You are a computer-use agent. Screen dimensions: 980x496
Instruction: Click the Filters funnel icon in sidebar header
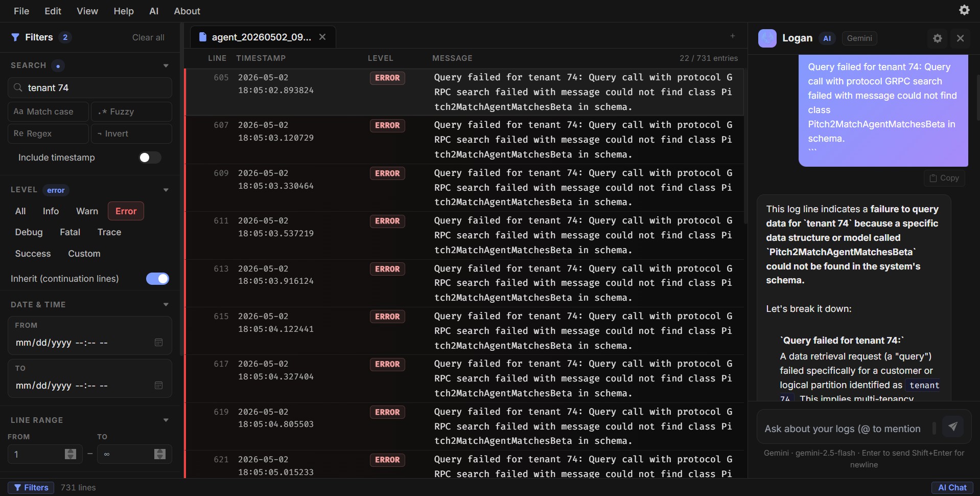click(x=15, y=37)
